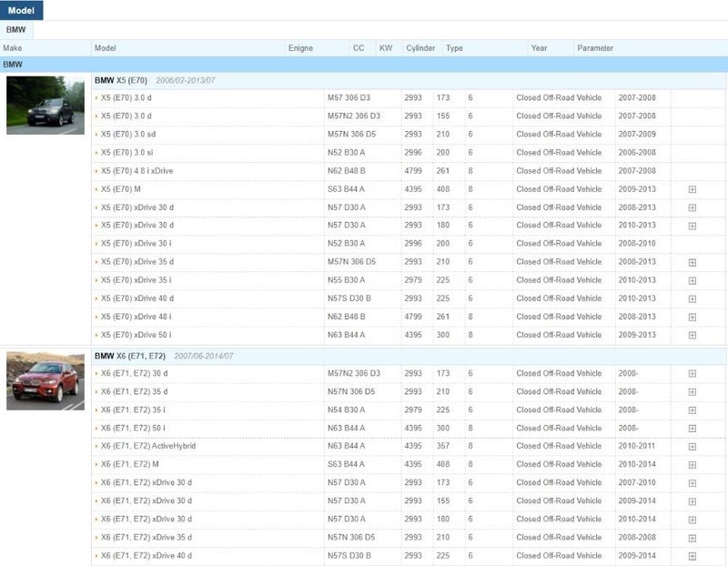Switch to the Model tab
This screenshot has height=566, width=728.
pos(22,10)
